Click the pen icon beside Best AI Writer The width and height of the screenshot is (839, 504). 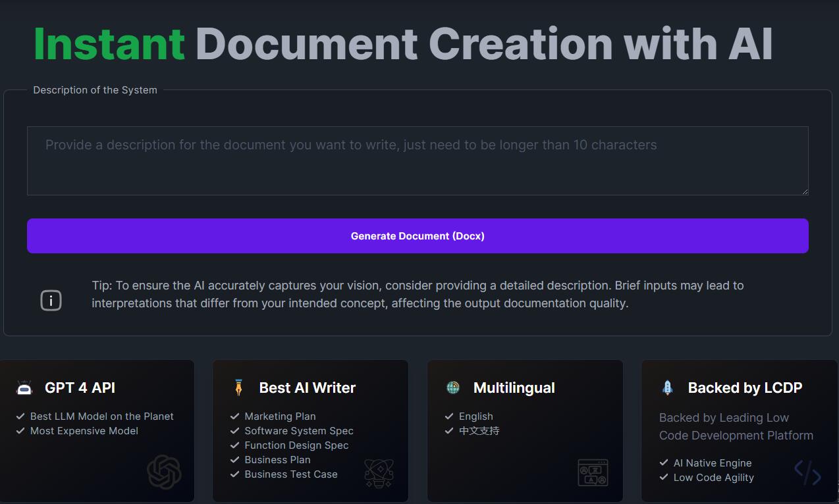click(238, 388)
